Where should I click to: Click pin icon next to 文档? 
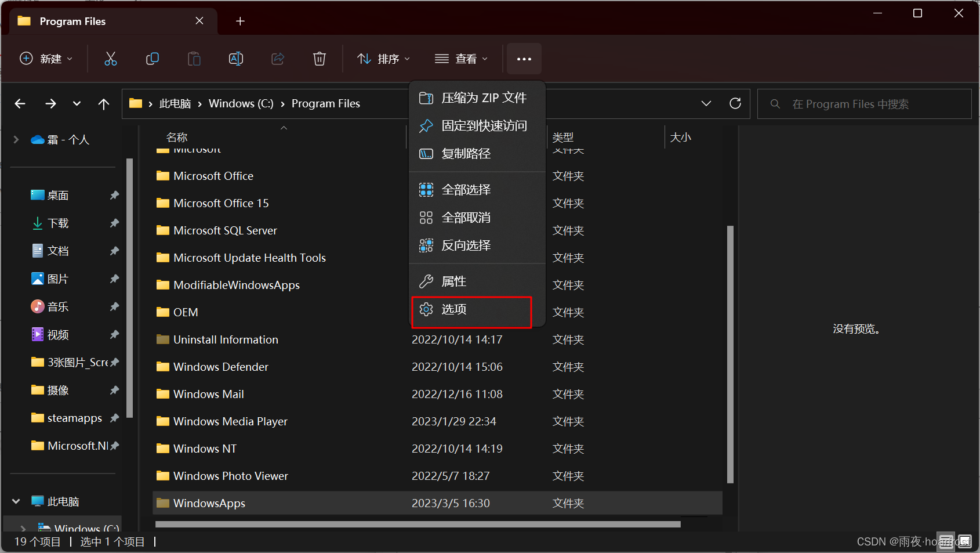coord(114,251)
